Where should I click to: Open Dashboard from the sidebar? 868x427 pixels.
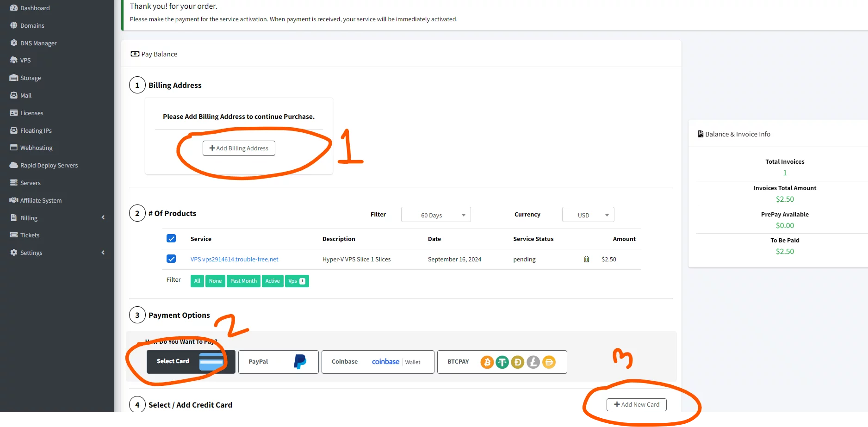tap(35, 8)
